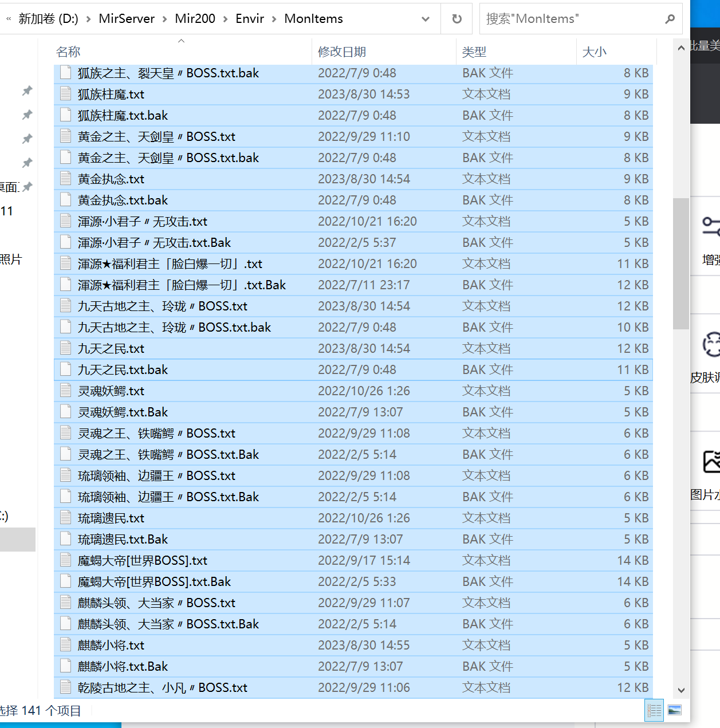
Task: Click the 2022/9/17 15:14 date cell
Action: coord(364,560)
